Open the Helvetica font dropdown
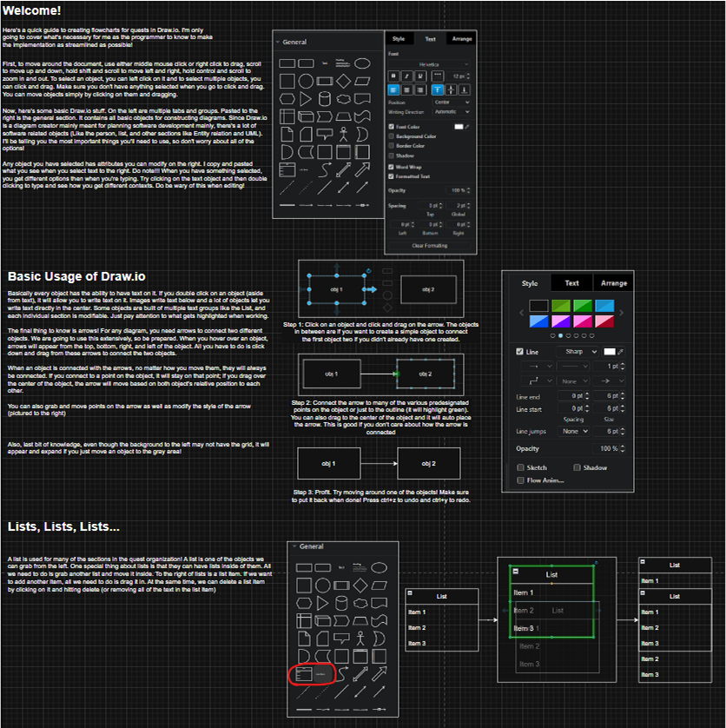Screen dimensions: 726x728 point(431,64)
